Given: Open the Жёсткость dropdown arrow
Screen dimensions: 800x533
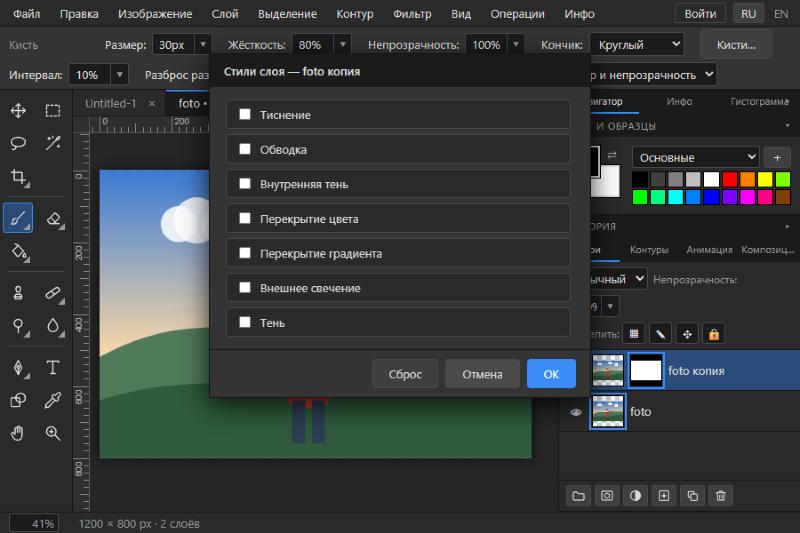Looking at the screenshot, I should click(343, 45).
